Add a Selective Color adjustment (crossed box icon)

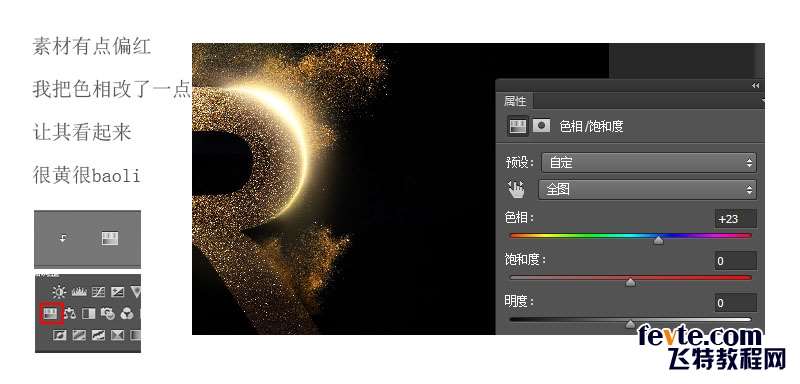coord(117,335)
